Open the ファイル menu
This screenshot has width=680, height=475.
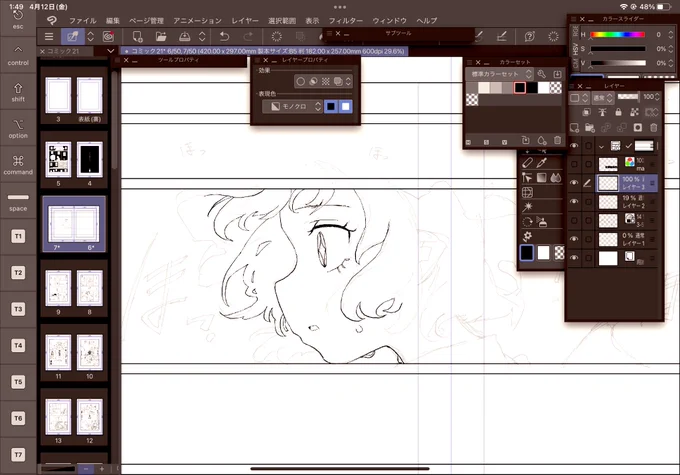[83, 20]
